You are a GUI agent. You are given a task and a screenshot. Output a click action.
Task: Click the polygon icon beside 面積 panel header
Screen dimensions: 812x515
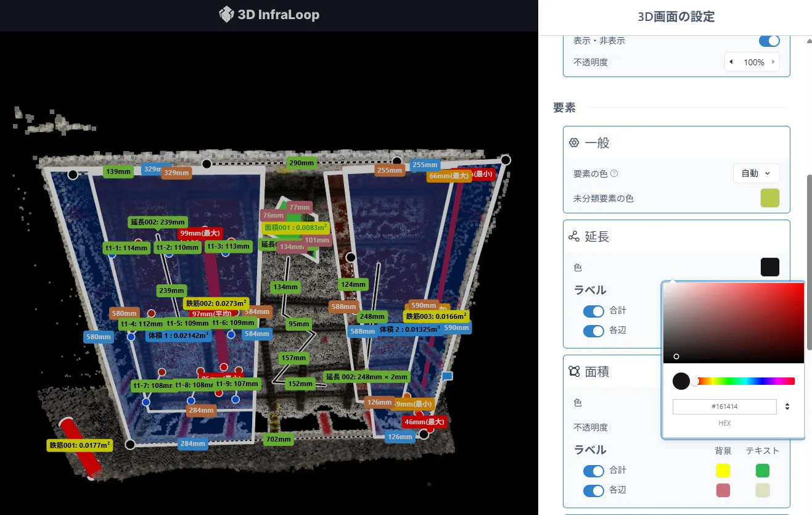(575, 371)
